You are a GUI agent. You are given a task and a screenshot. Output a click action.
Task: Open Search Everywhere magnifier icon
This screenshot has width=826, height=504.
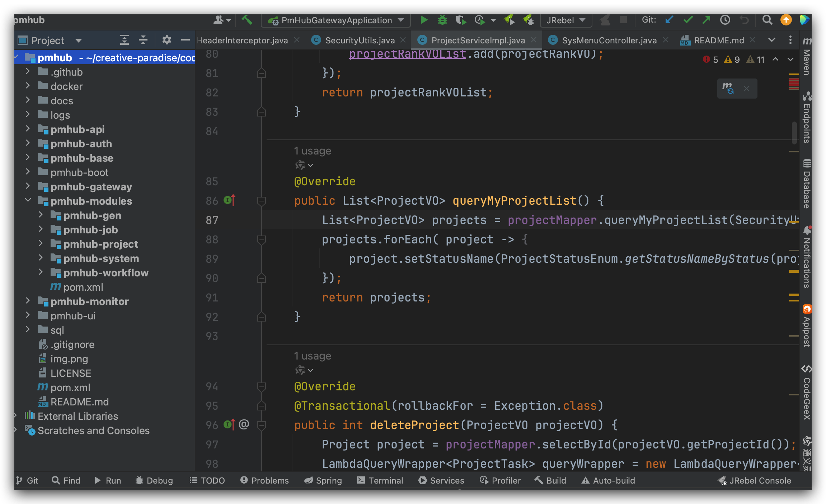pos(767,20)
